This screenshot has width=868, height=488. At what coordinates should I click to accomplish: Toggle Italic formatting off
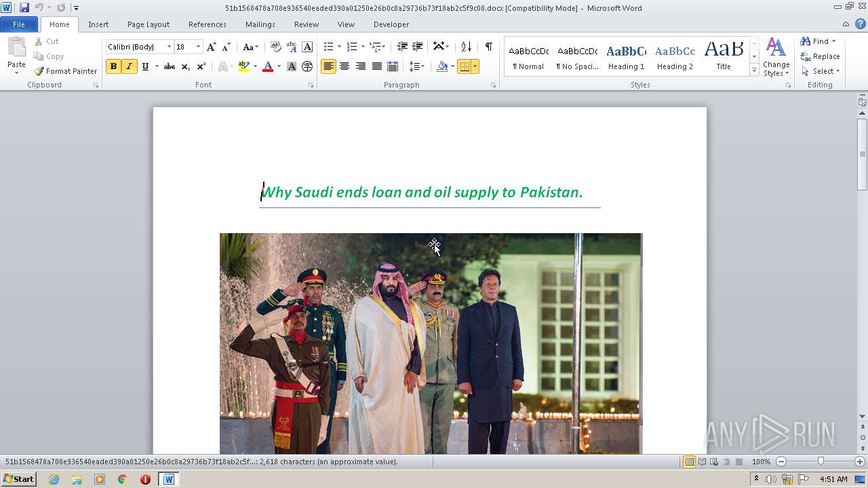[129, 66]
